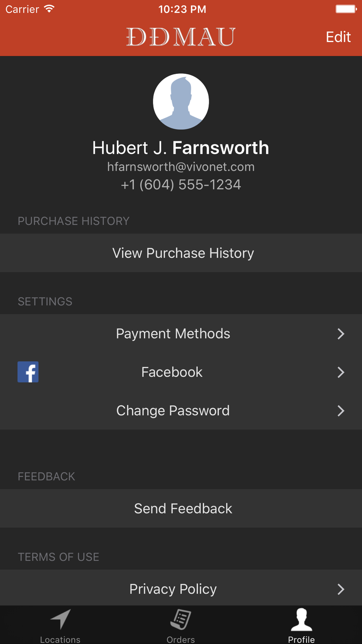Open View Purchase History

181,253
